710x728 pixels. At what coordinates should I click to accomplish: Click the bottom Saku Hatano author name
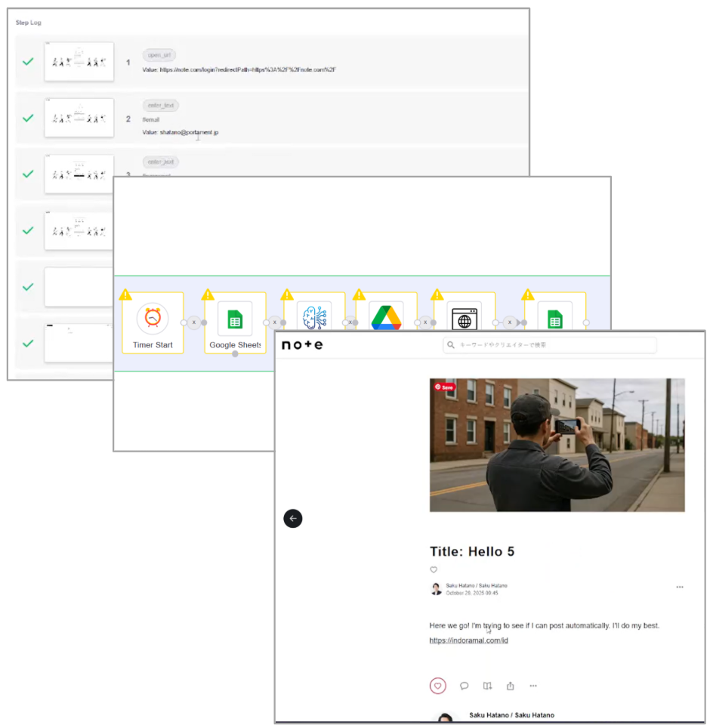[511, 715]
